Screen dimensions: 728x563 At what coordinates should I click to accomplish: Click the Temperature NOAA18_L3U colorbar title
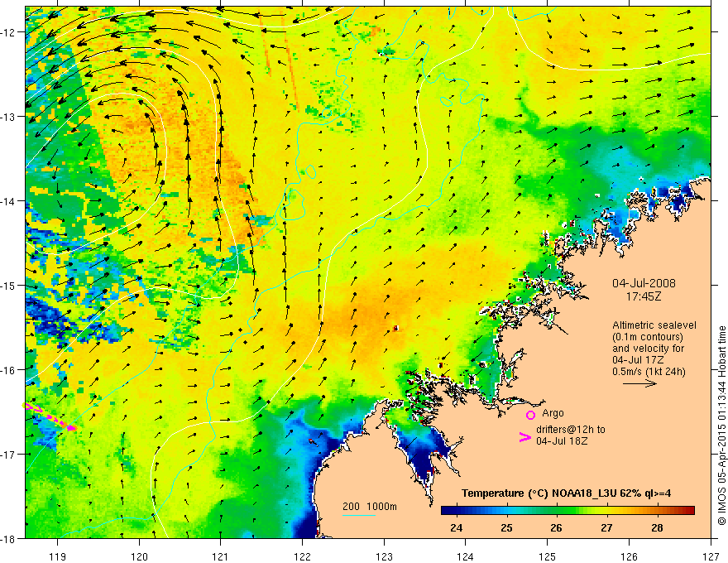pos(566,493)
